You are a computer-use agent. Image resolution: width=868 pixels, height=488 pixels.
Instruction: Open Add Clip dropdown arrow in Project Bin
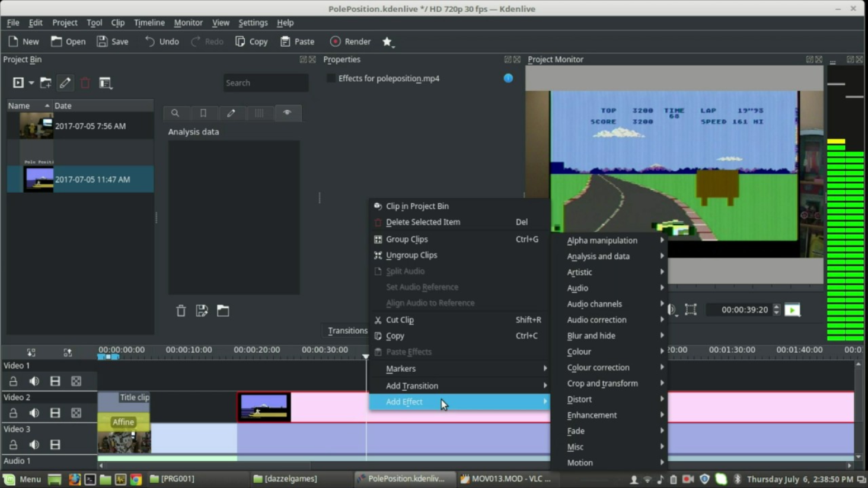tap(31, 83)
